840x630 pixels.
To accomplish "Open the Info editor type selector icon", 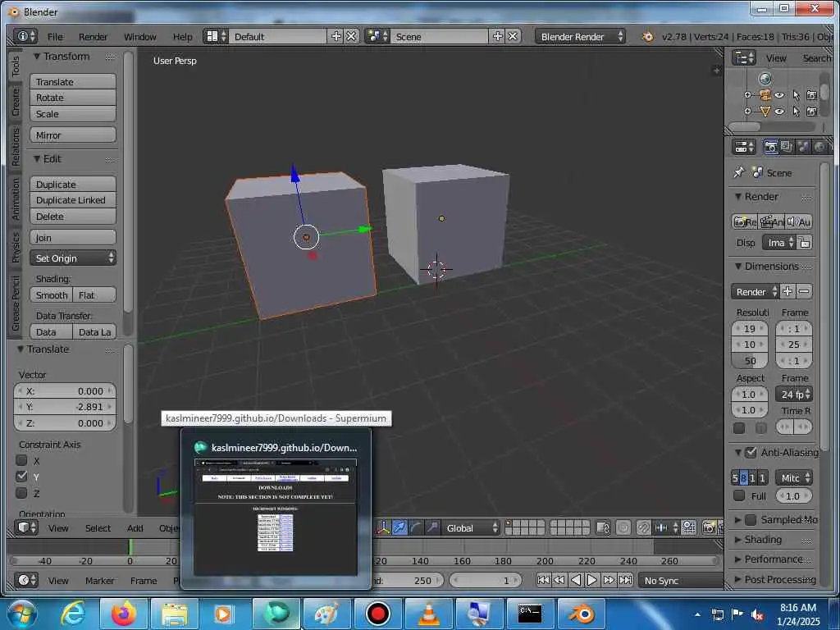I will pos(25,36).
